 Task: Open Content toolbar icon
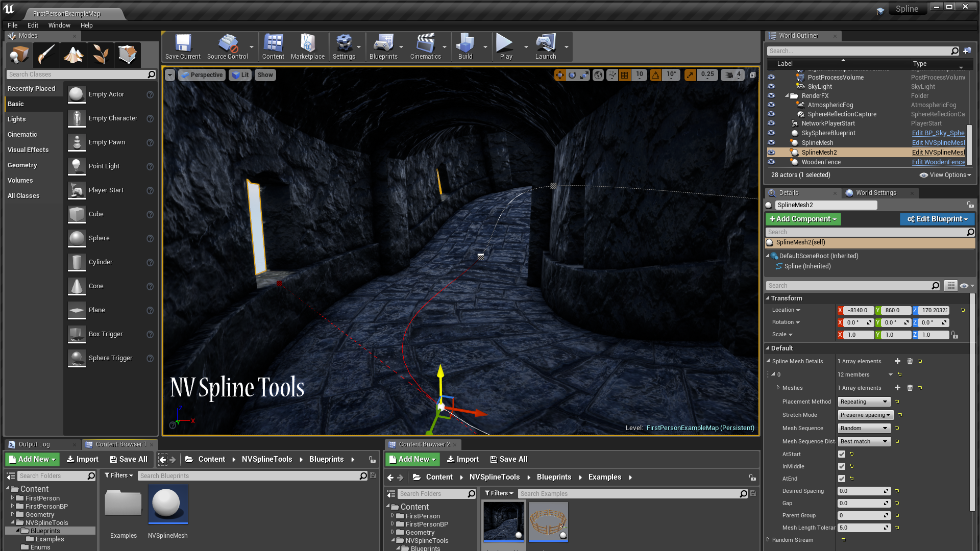point(273,46)
